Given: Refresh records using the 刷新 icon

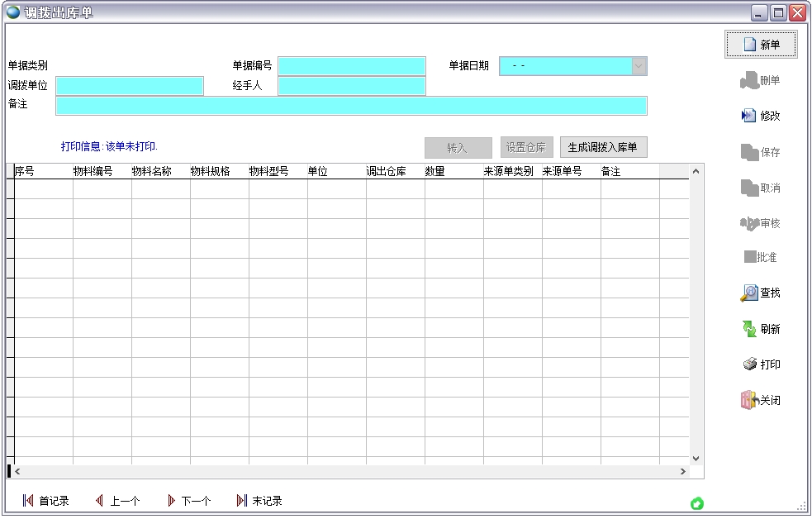Looking at the screenshot, I should point(761,328).
